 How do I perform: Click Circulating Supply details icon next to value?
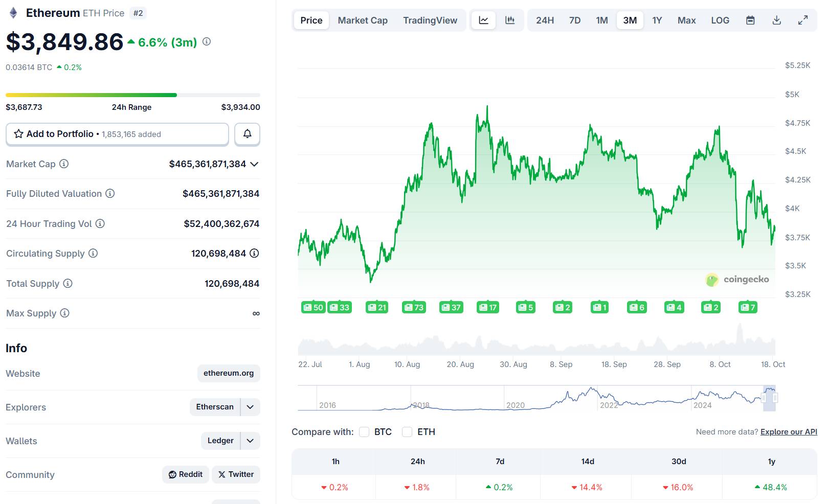[x=254, y=254]
